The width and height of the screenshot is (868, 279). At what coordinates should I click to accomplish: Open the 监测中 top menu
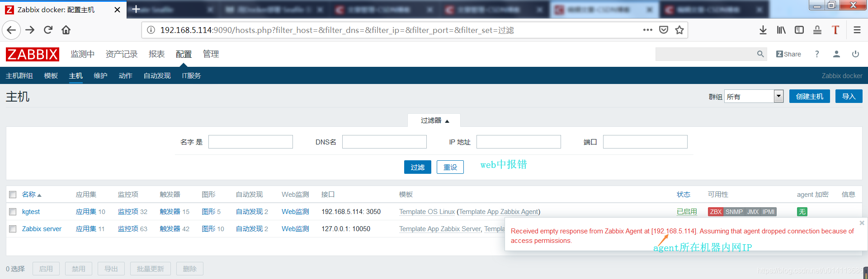point(82,54)
